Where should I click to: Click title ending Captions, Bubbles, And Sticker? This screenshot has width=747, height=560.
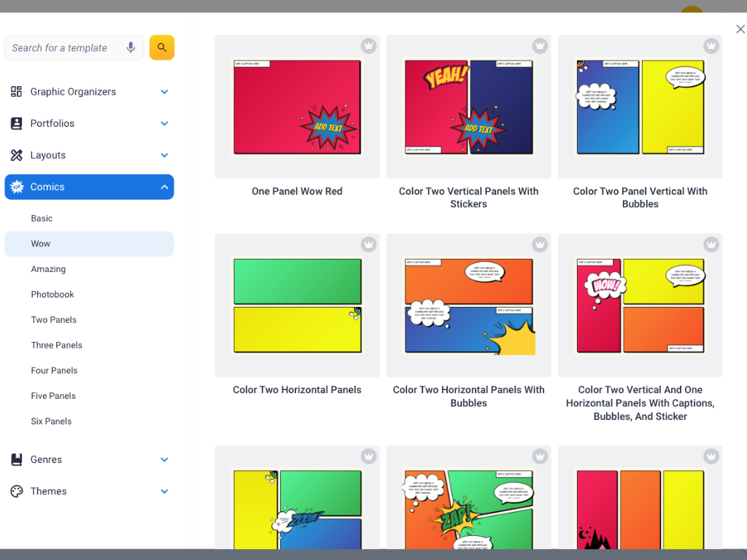[640, 402]
